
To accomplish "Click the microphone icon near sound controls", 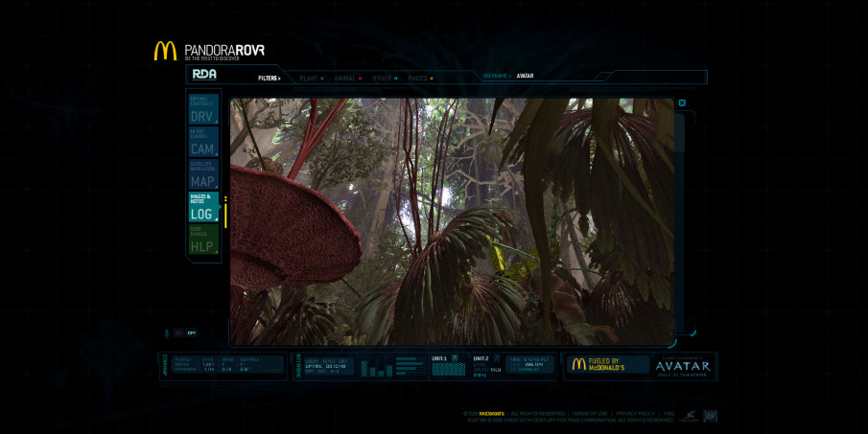I will tap(166, 333).
